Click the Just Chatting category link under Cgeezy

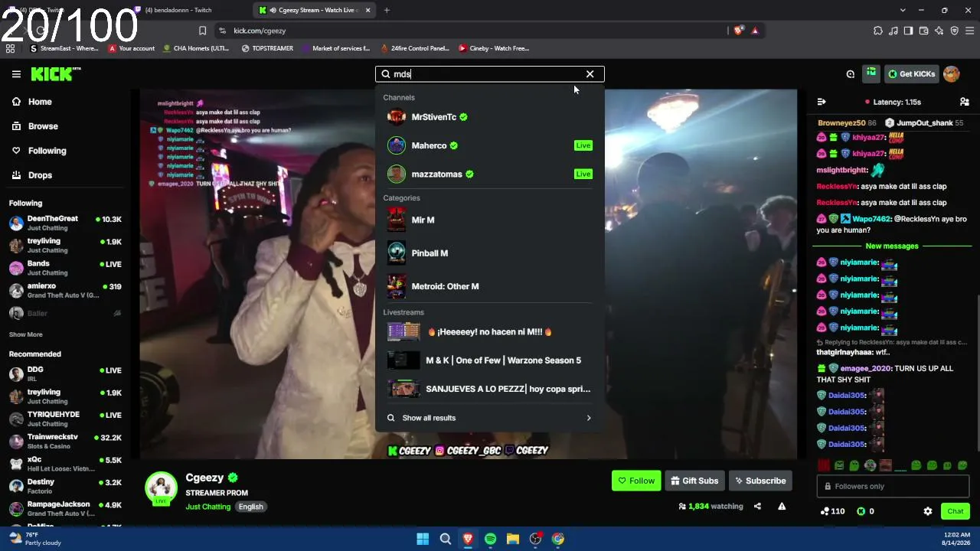click(x=207, y=507)
